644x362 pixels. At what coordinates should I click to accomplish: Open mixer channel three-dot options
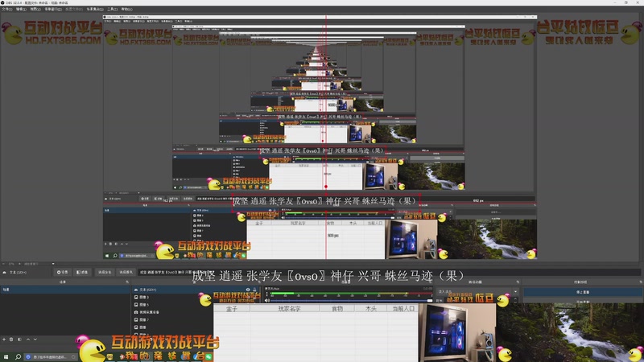(267, 294)
